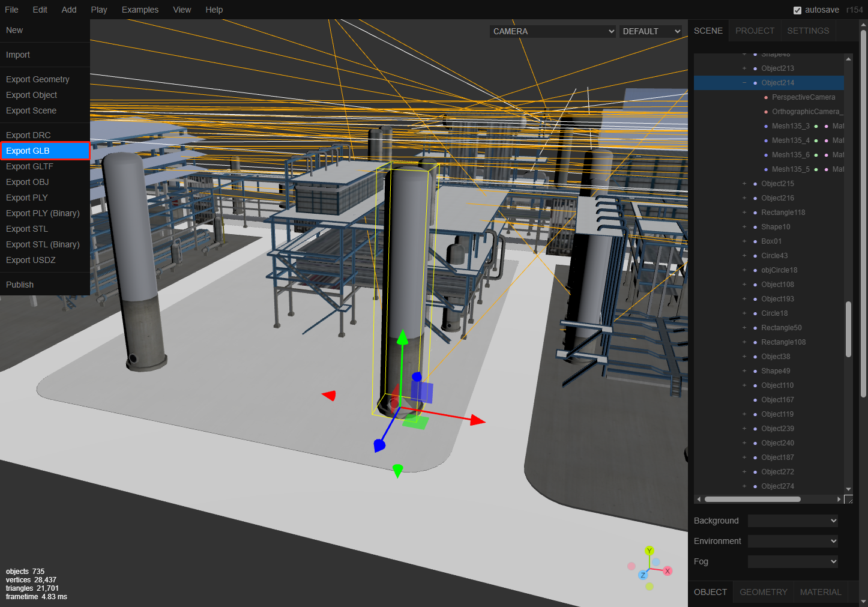The height and width of the screenshot is (607, 868).
Task: Click the Y axis on the view gizmo
Action: [x=649, y=551]
